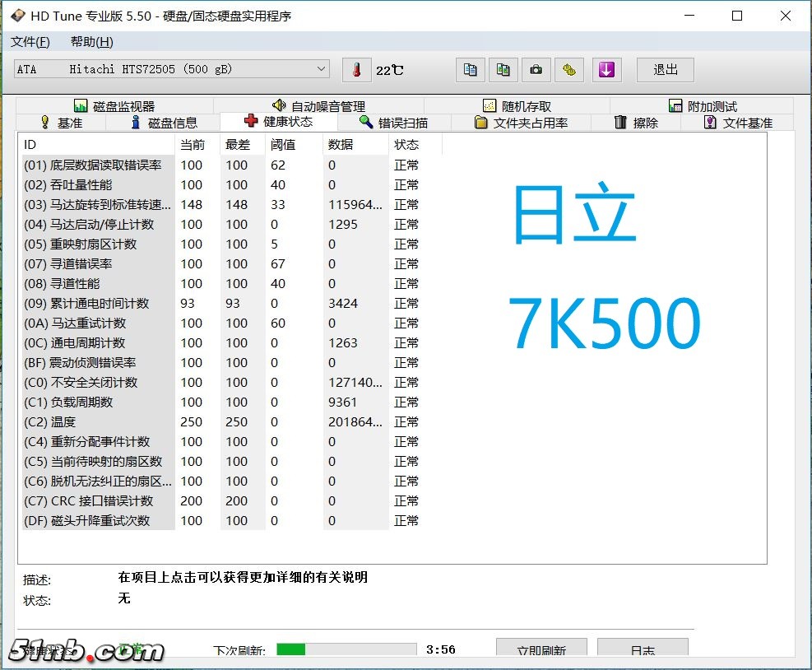
Task: Select the (C2) 温度 attribute row
Action: pos(99,422)
